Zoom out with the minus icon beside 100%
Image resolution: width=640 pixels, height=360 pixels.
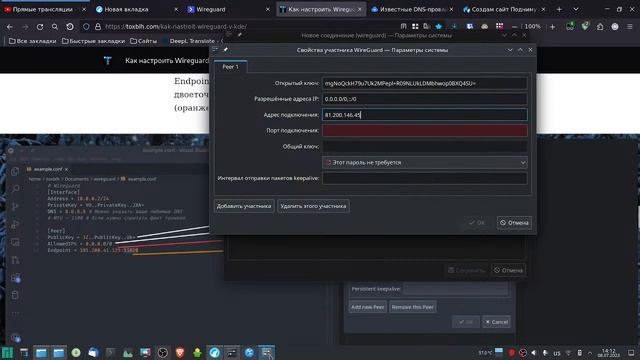click(514, 27)
